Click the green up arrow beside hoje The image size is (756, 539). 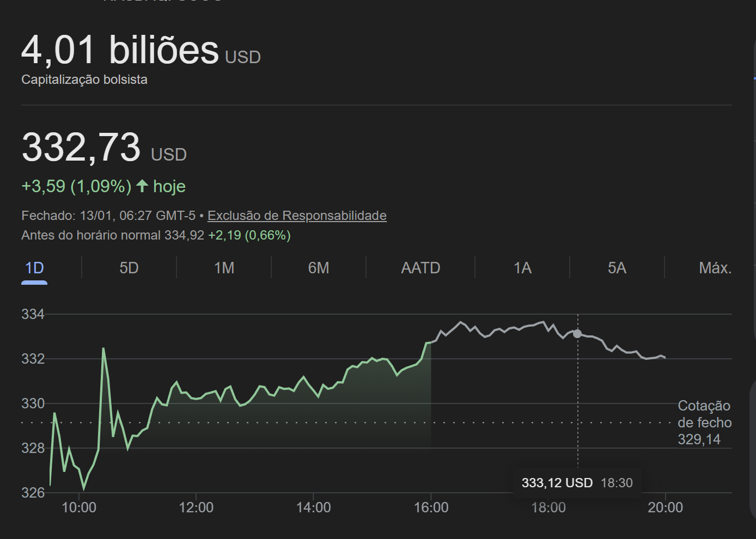[142, 186]
